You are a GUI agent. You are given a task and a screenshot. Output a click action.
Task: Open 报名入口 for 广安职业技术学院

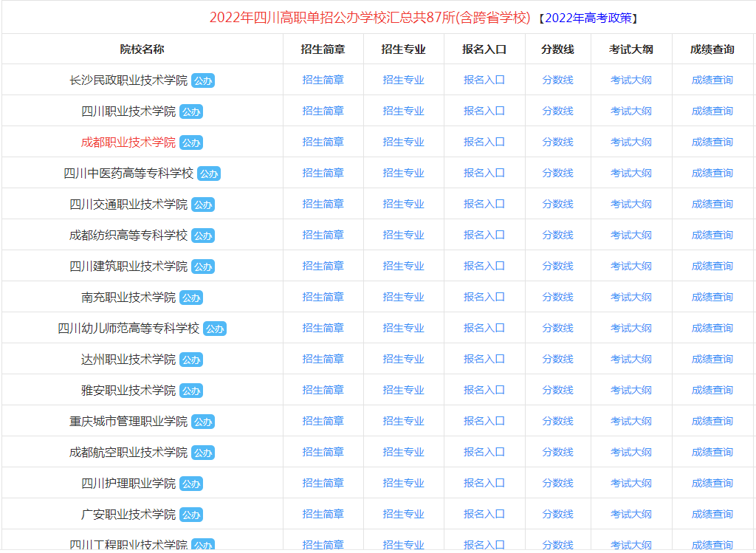pyautogui.click(x=484, y=515)
